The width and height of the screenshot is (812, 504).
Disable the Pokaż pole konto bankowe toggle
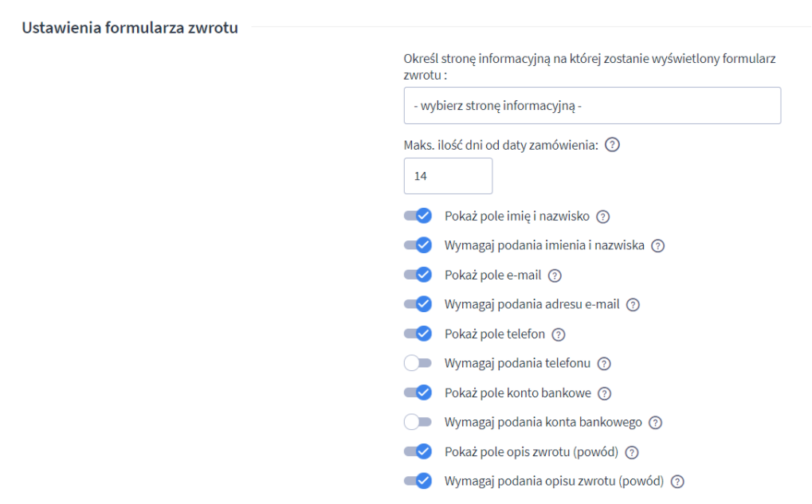click(x=418, y=393)
